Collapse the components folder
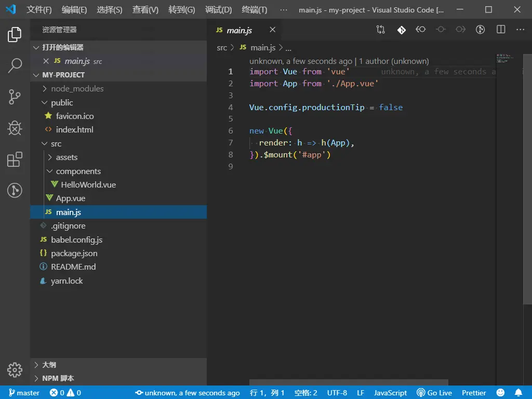532x399 pixels. click(x=118, y=171)
